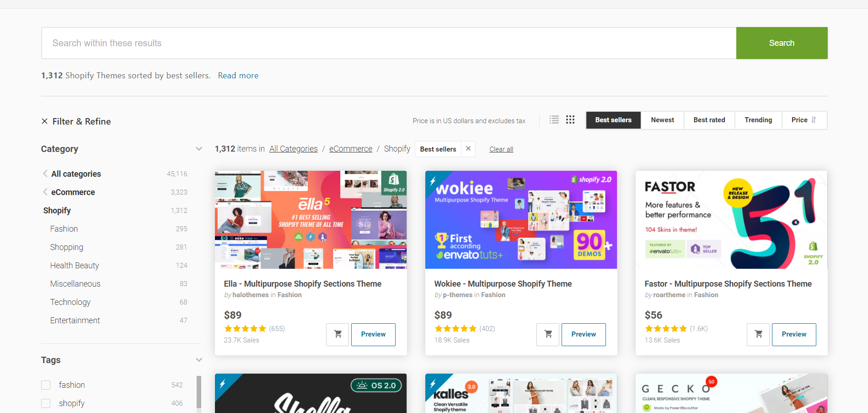
Task: Open the Shella theme thumbnail
Action: (311, 393)
